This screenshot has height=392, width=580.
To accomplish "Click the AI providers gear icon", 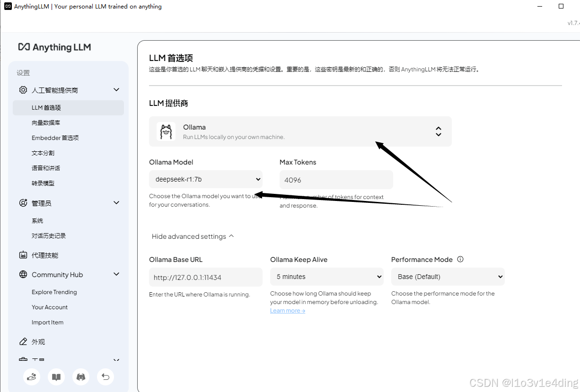I will 23,90.
